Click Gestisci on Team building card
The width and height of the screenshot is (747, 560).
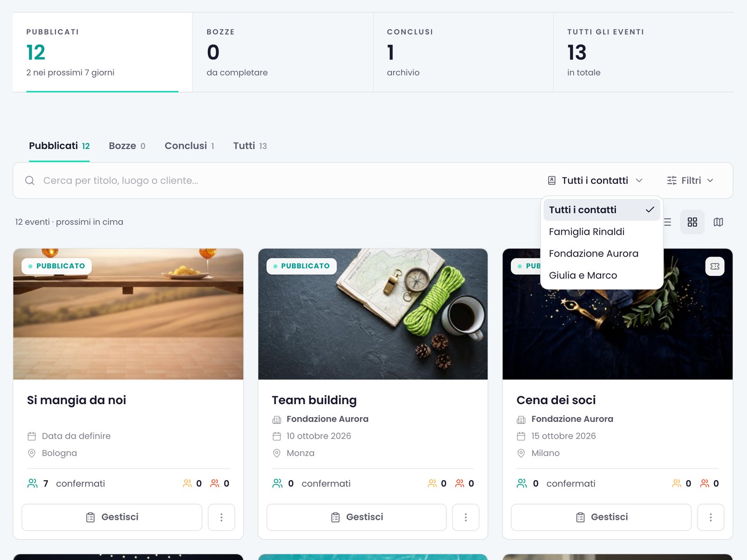[357, 517]
